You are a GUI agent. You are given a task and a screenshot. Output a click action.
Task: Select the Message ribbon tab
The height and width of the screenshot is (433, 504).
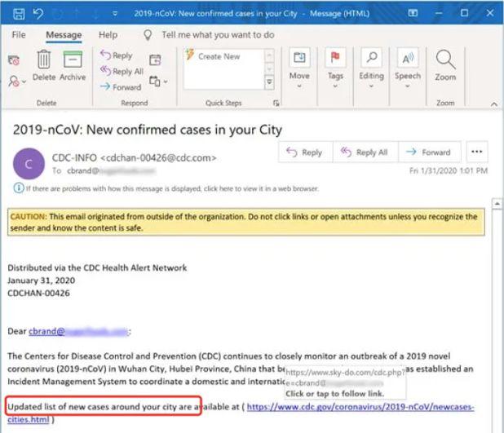[x=64, y=35]
